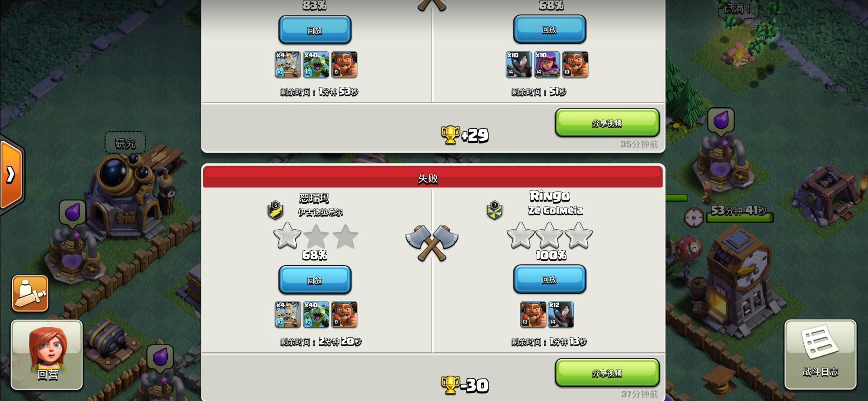Tap x12 Night Witch troop icon

point(561,314)
